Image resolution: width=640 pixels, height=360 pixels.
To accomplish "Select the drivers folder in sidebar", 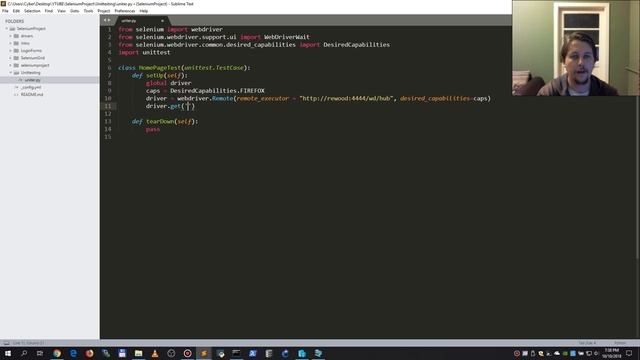I will pos(27,36).
